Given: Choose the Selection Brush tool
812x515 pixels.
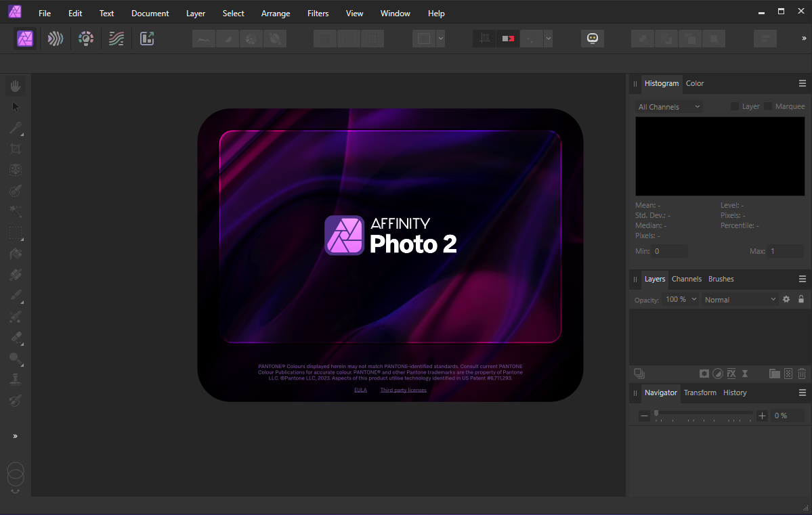Looking at the screenshot, I should (16, 191).
